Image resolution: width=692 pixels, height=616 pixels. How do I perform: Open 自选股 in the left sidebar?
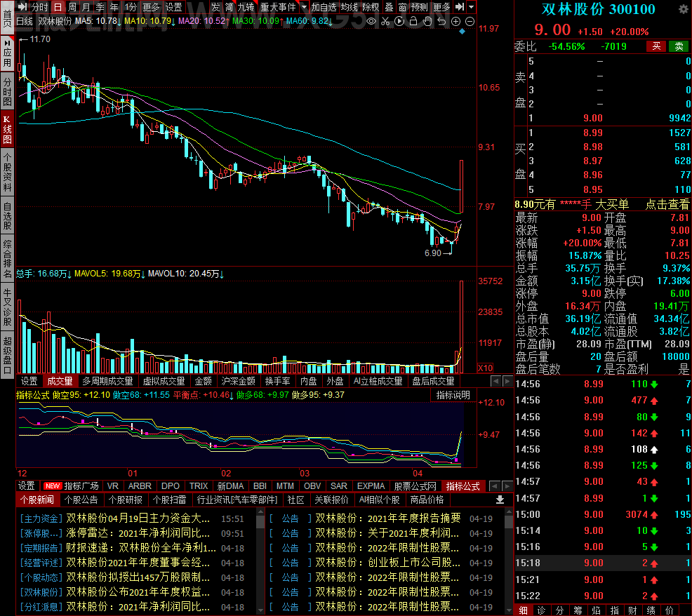pos(7,216)
